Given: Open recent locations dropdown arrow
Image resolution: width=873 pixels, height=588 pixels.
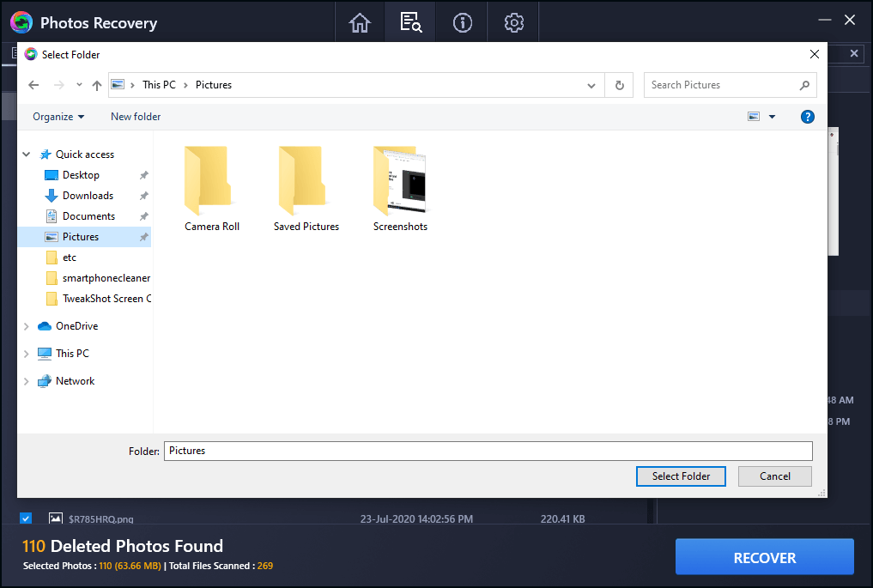Looking at the screenshot, I should [x=79, y=85].
